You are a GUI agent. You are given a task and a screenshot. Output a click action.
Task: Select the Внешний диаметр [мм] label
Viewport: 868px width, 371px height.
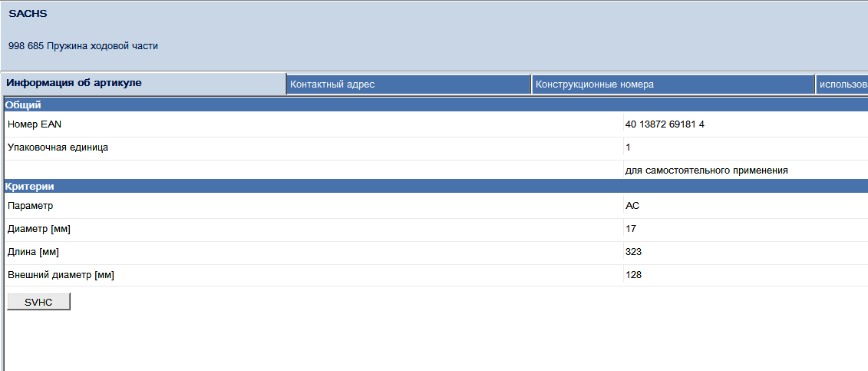tap(61, 274)
